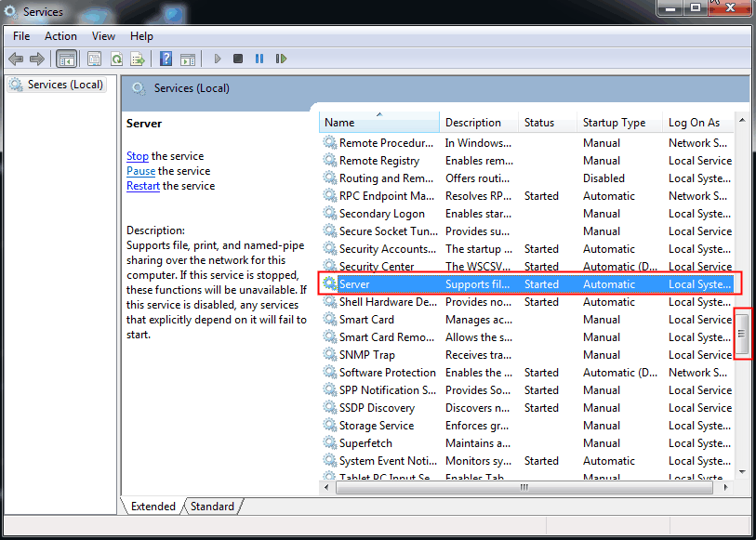Viewport: 756px width, 540px height.
Task: Click the Back arrow toolbar icon
Action: (x=16, y=59)
